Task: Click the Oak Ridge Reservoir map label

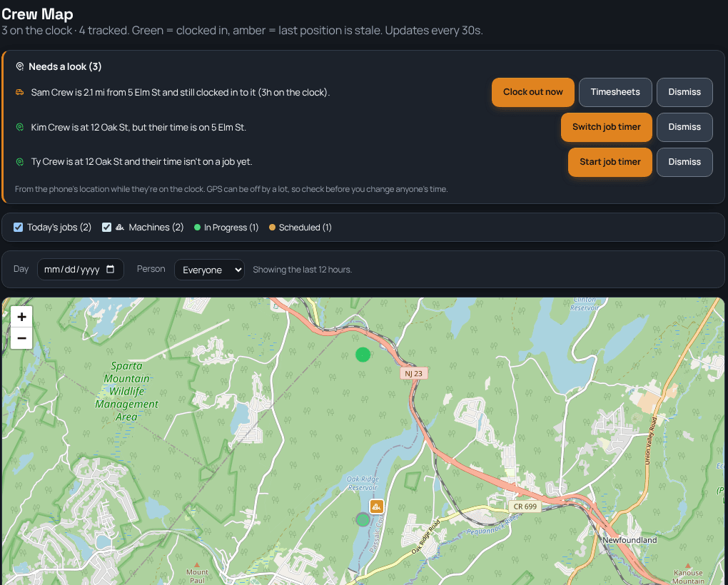Action: [x=363, y=483]
